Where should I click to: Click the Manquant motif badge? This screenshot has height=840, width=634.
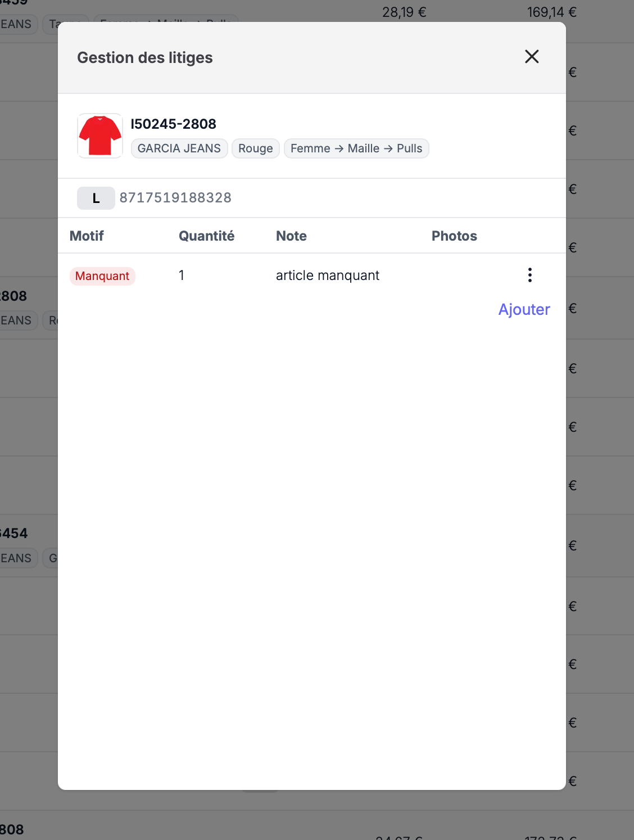click(x=102, y=276)
